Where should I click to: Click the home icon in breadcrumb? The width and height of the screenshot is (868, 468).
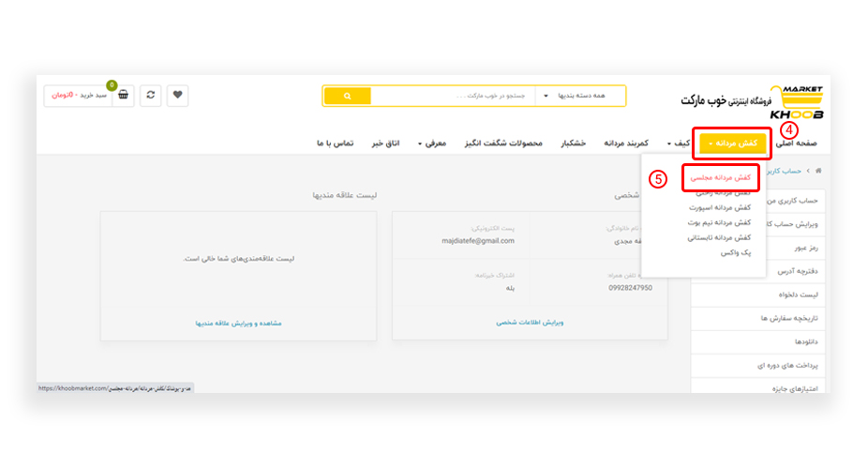(x=818, y=171)
